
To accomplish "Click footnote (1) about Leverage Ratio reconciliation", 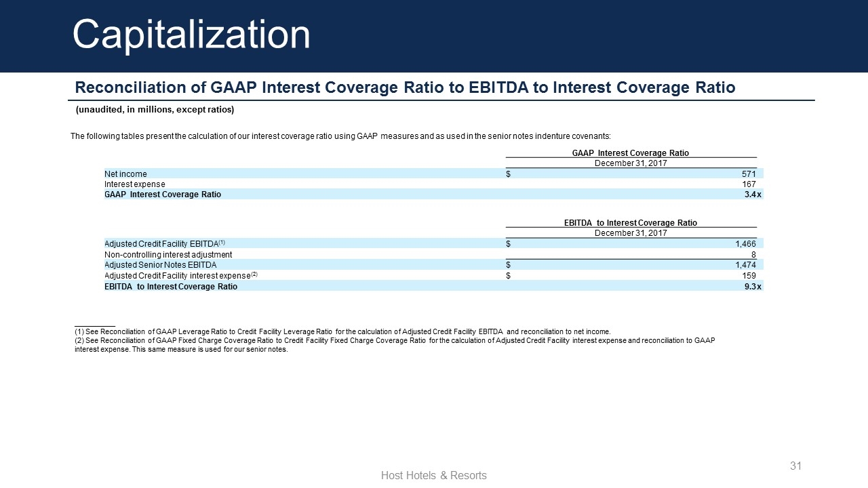I will 342,332.
